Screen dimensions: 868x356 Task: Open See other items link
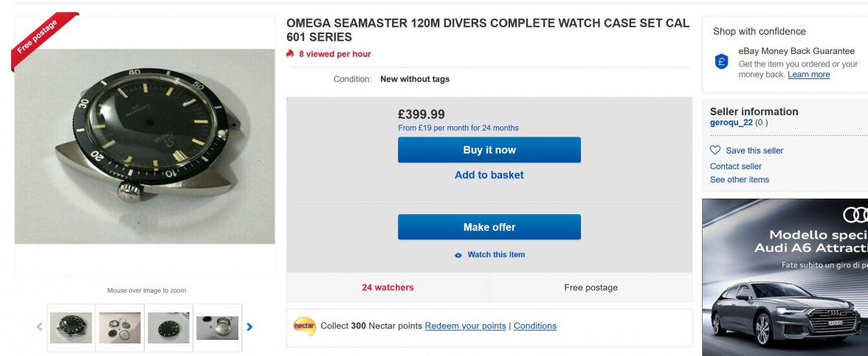coord(740,179)
